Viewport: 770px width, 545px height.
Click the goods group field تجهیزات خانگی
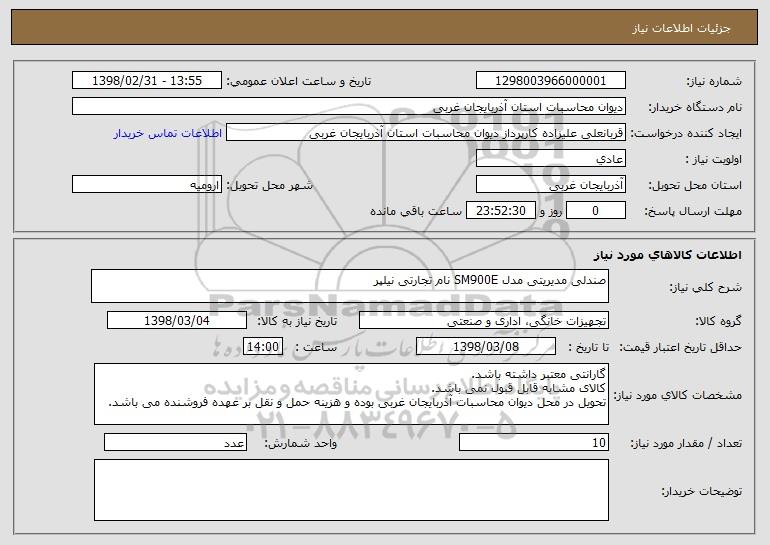(x=484, y=321)
